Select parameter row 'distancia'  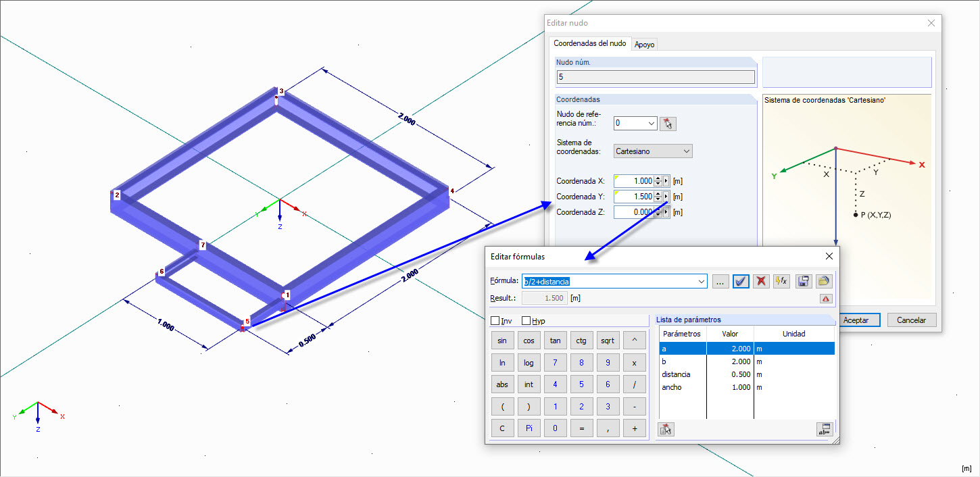click(747, 374)
